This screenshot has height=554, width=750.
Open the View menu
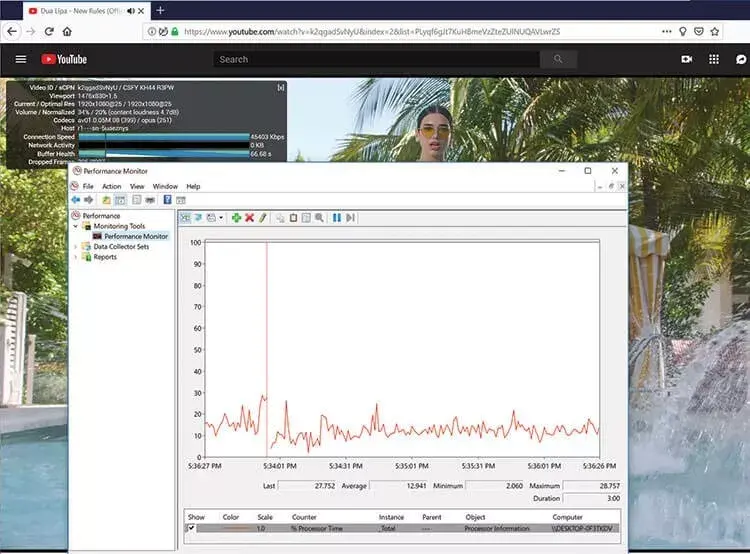coord(137,187)
